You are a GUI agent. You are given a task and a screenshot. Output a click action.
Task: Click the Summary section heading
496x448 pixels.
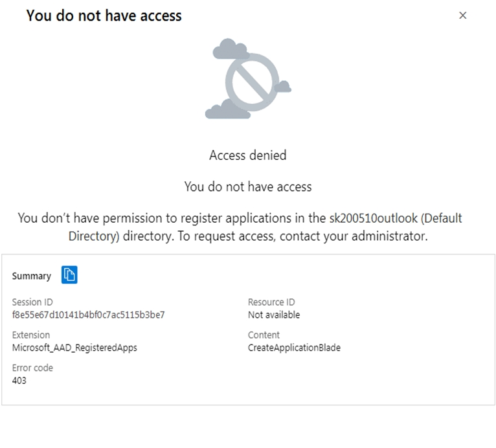pyautogui.click(x=31, y=276)
